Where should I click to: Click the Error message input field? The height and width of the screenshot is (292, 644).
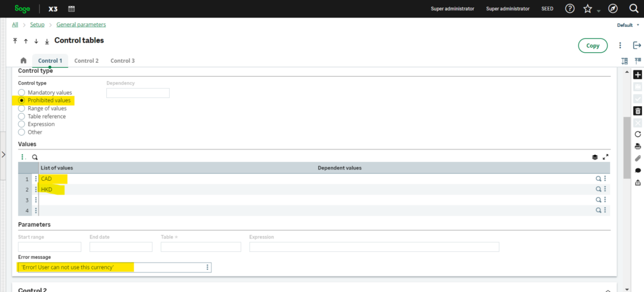point(110,268)
